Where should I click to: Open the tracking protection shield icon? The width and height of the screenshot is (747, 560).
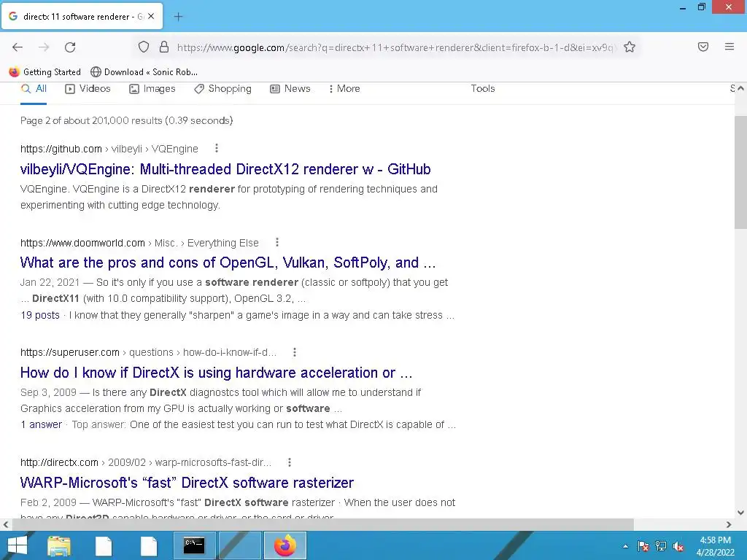[x=144, y=47]
